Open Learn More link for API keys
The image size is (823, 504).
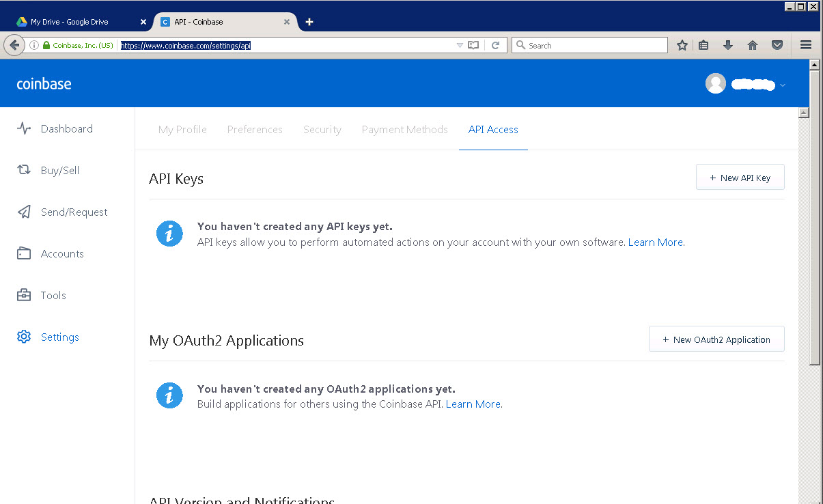pyautogui.click(x=656, y=242)
